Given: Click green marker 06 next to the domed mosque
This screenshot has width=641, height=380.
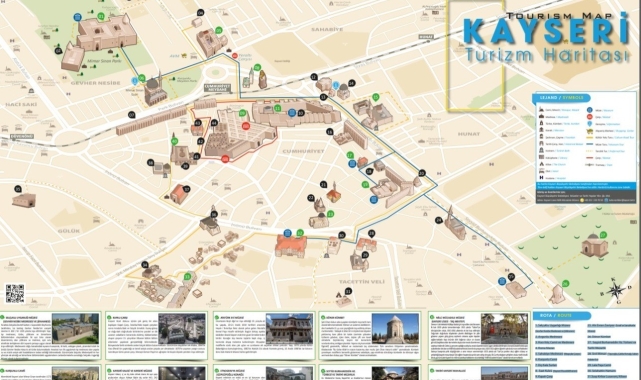Looking at the screenshot, I should (142, 78).
